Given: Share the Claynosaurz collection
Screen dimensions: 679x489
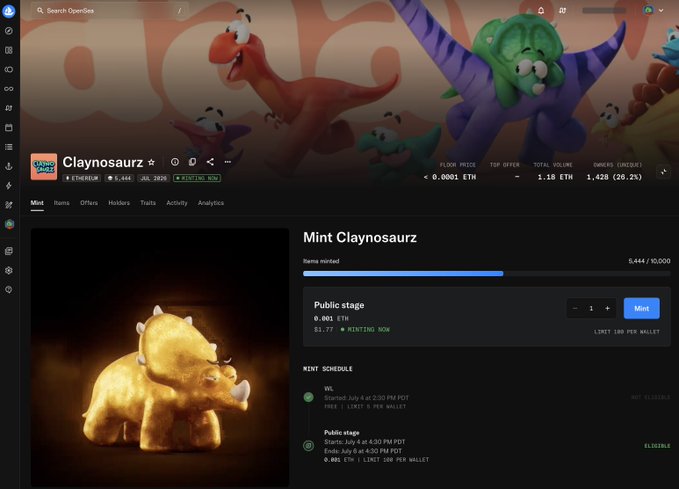Looking at the screenshot, I should [210, 162].
